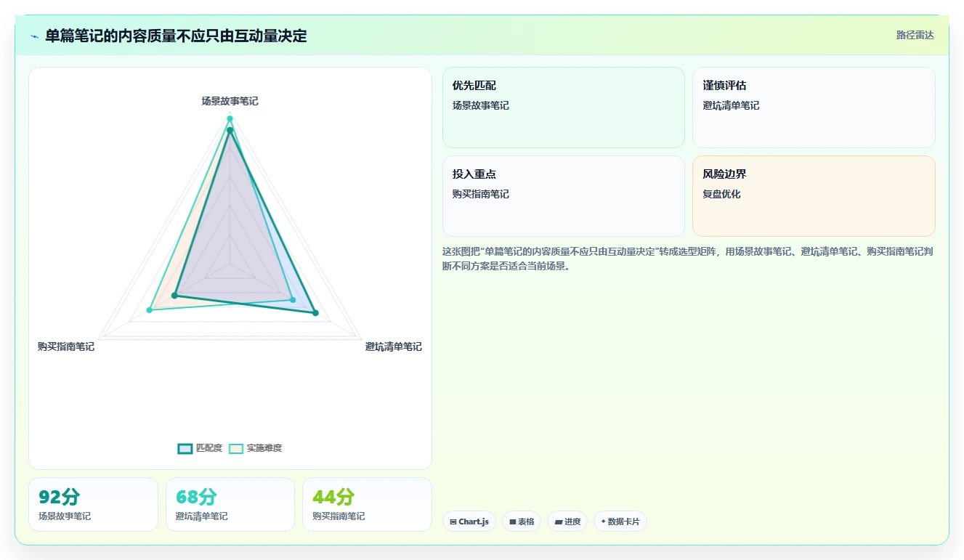Select the 进度 tag chip

(x=567, y=522)
